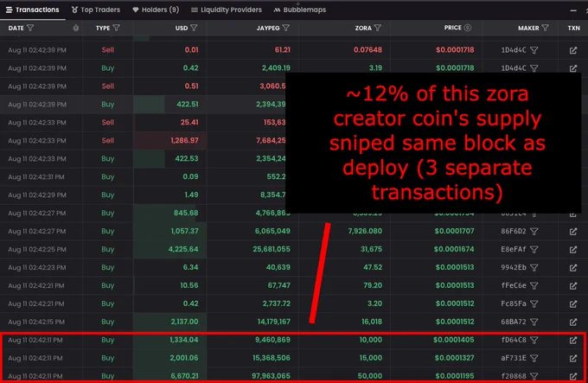The height and width of the screenshot is (383, 588).
Task: Open the txn link for maker f20868
Action: (x=573, y=376)
